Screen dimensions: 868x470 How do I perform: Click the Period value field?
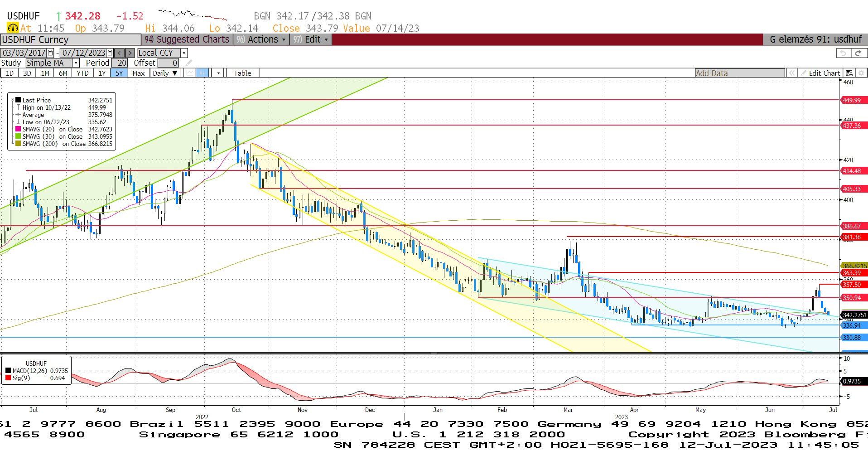[120, 63]
